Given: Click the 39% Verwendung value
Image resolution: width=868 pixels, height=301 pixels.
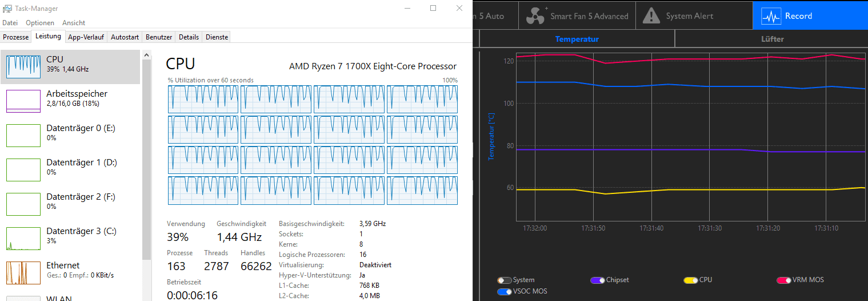Looking at the screenshot, I should 178,237.
